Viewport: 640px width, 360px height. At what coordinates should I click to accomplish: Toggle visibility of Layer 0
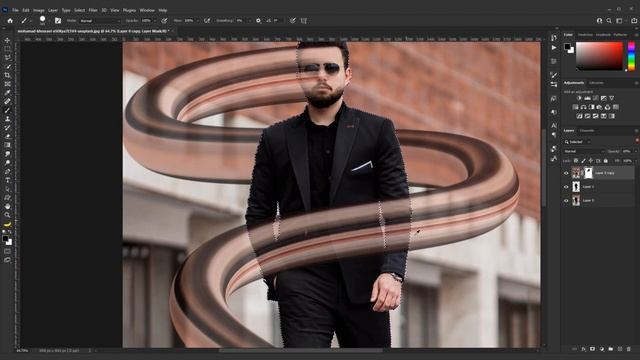(566, 200)
